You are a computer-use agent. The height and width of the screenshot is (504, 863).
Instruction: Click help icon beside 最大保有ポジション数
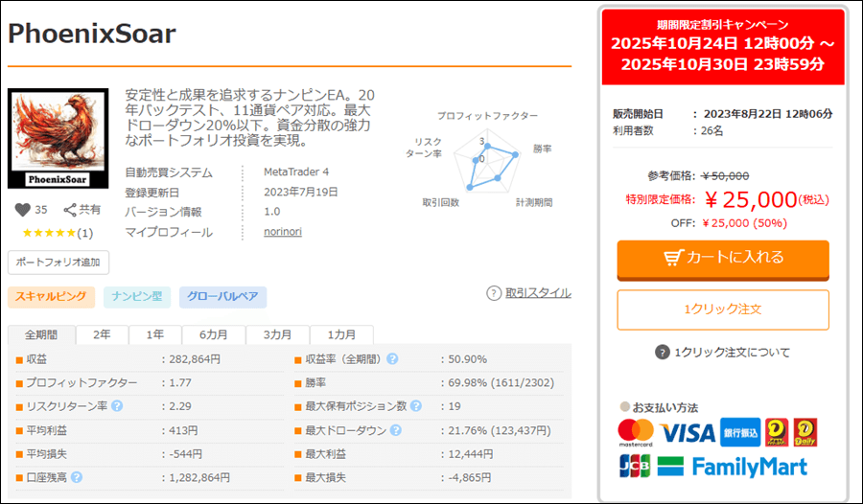pyautogui.click(x=416, y=406)
